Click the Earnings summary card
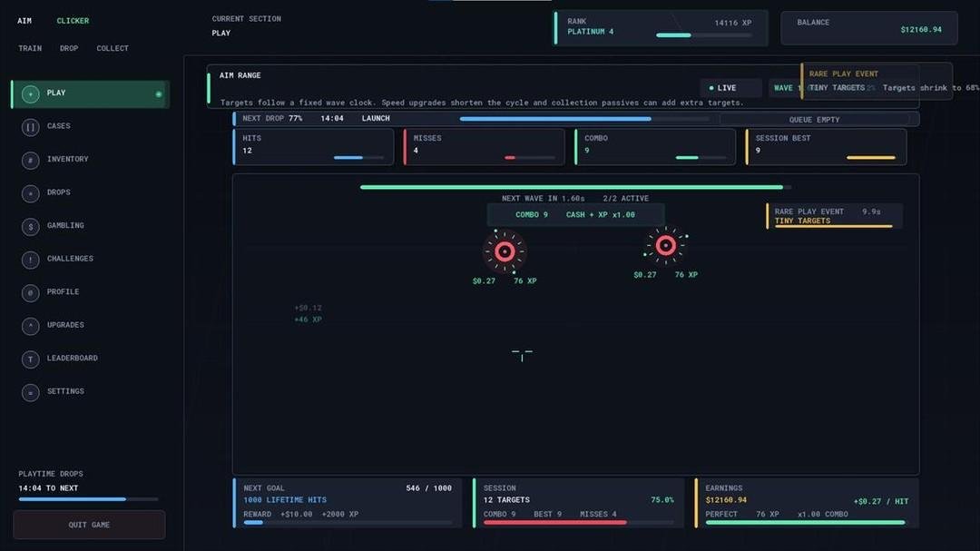Image resolution: width=980 pixels, height=551 pixels. coord(807,503)
